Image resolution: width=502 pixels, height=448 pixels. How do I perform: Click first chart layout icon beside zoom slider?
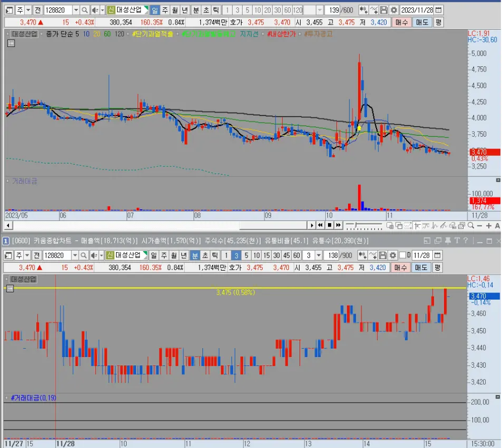(390, 226)
